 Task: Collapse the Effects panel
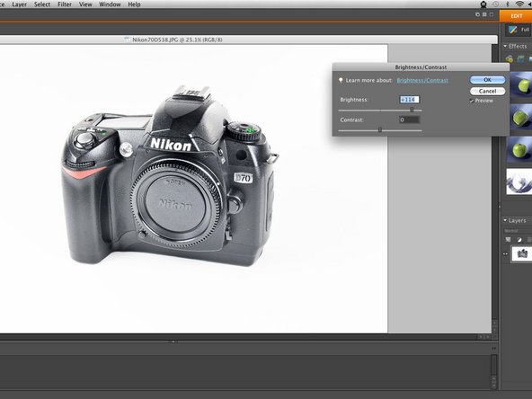coord(505,46)
